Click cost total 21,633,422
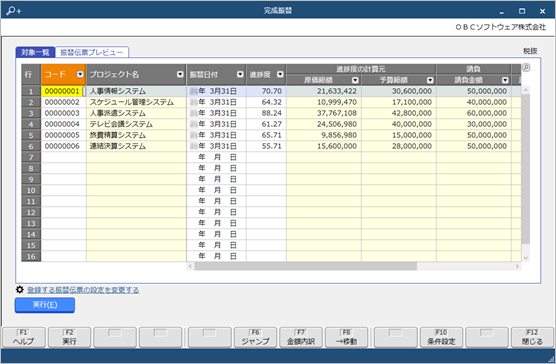Screen dimensions: 556x364 pyautogui.click(x=337, y=91)
